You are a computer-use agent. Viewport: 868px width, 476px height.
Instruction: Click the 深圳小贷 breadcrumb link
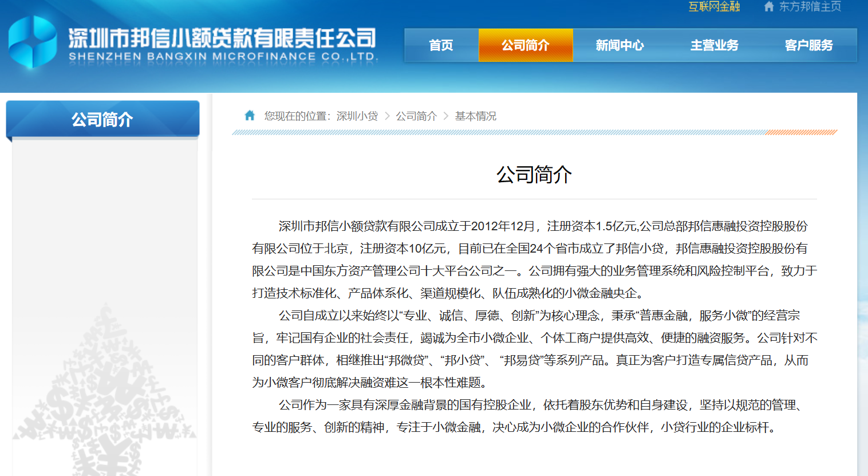(x=357, y=116)
